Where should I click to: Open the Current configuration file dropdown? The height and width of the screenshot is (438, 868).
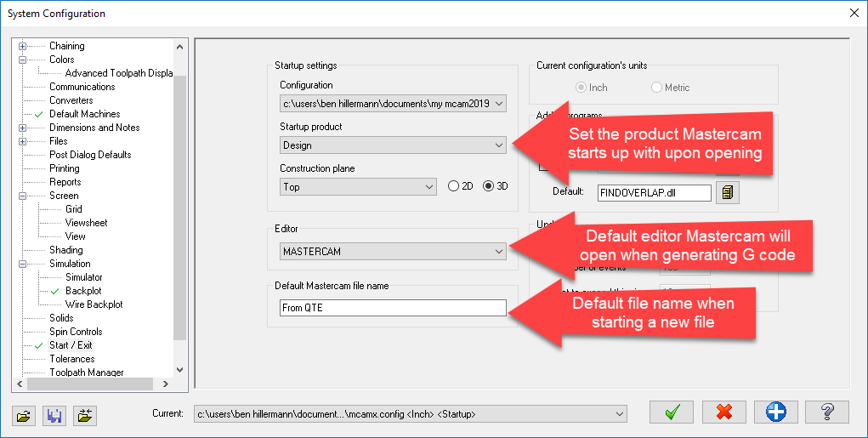[x=411, y=413]
